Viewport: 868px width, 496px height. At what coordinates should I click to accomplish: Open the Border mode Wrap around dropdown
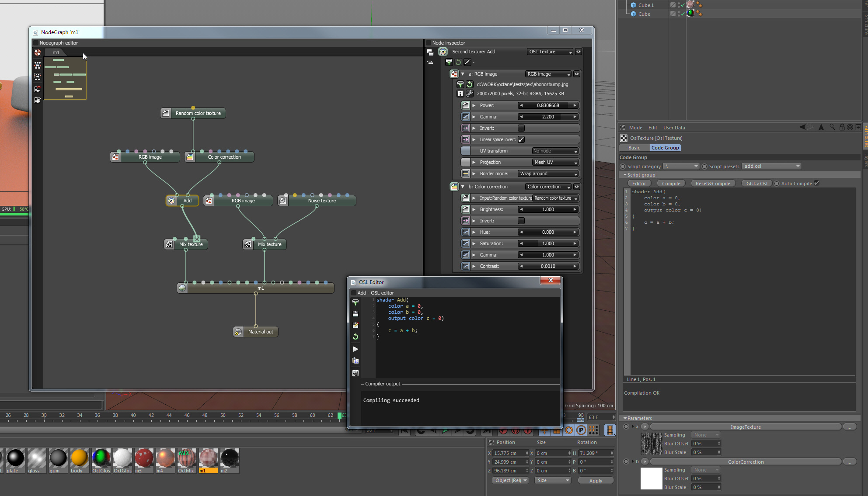coord(548,173)
